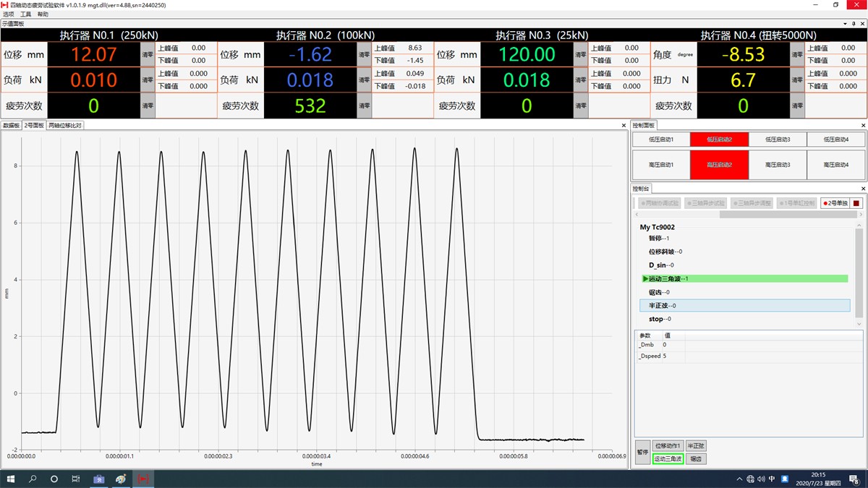Open the 选项 menu
The width and height of the screenshot is (868, 488).
(9, 14)
